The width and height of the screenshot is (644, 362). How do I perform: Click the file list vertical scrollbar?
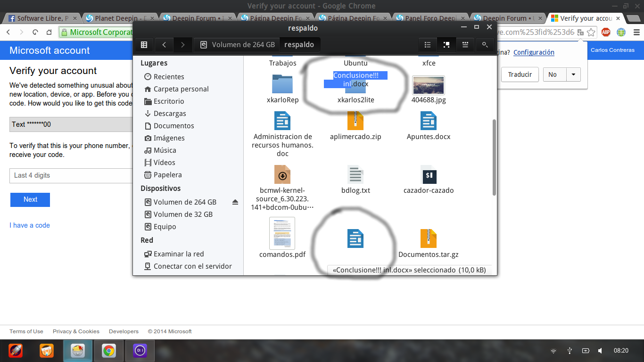click(494, 157)
